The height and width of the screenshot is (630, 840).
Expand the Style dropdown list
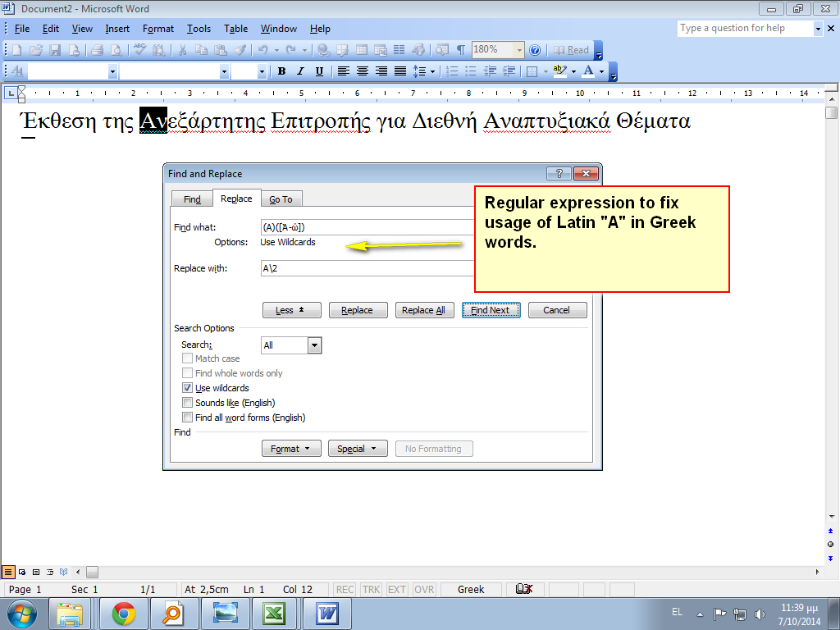(x=112, y=71)
